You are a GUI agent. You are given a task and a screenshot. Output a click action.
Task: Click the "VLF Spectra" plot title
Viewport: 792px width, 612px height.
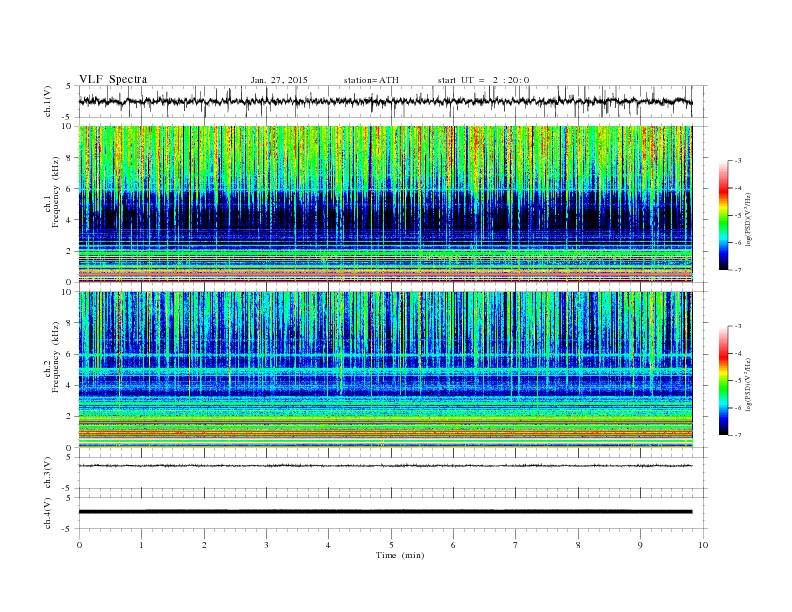click(113, 79)
